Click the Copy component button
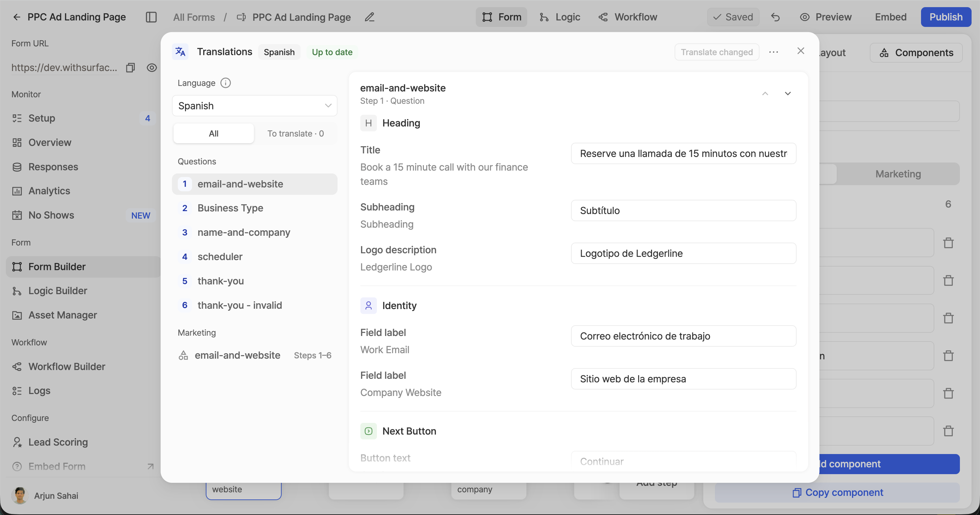980x515 pixels. click(837, 493)
